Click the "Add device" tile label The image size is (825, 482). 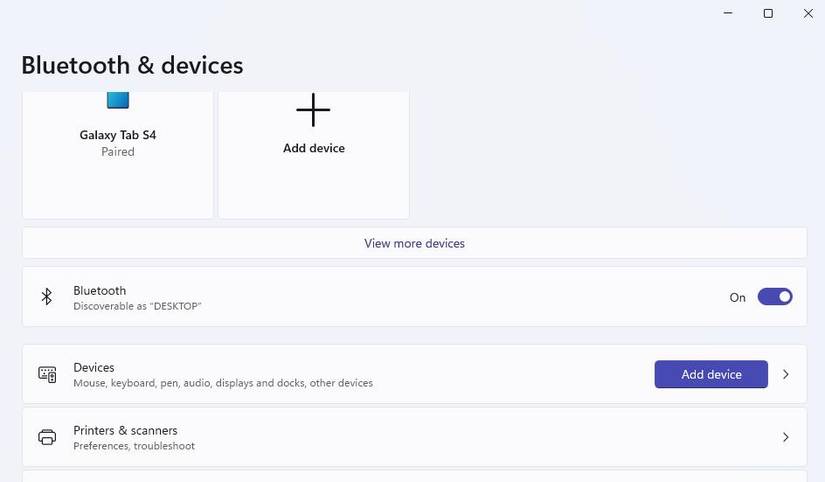coord(314,148)
